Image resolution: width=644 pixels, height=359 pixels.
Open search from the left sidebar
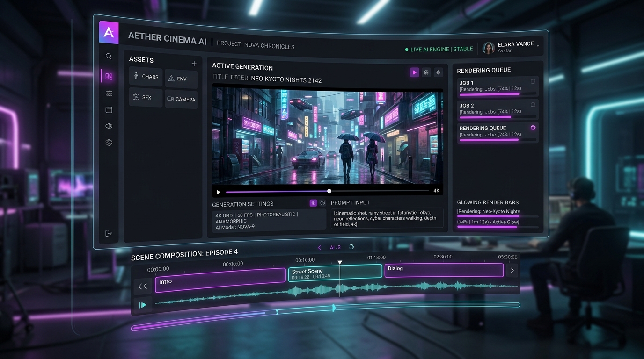tap(109, 57)
